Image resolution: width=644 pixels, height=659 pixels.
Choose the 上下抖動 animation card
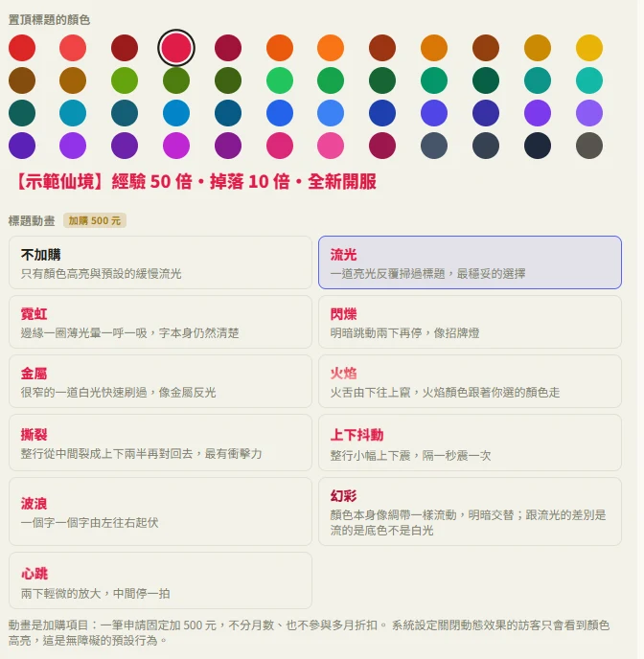coord(470,443)
